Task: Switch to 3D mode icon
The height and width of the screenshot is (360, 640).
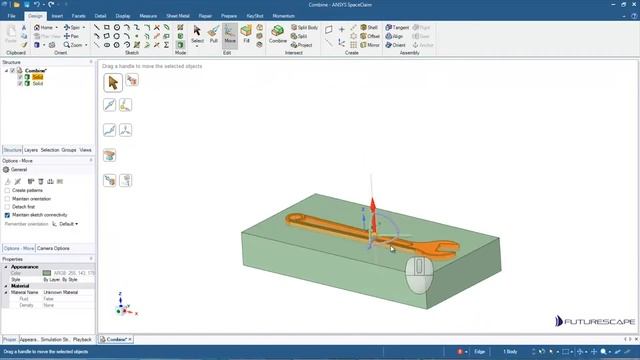Action: coord(180,45)
